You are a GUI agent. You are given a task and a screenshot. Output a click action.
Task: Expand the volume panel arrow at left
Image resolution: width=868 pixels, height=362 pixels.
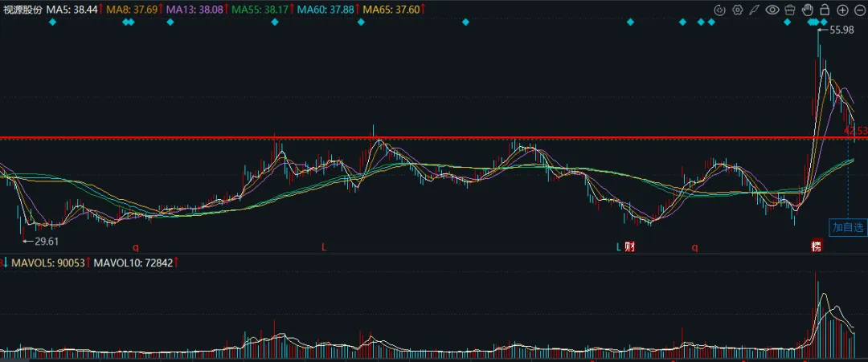coord(5,262)
